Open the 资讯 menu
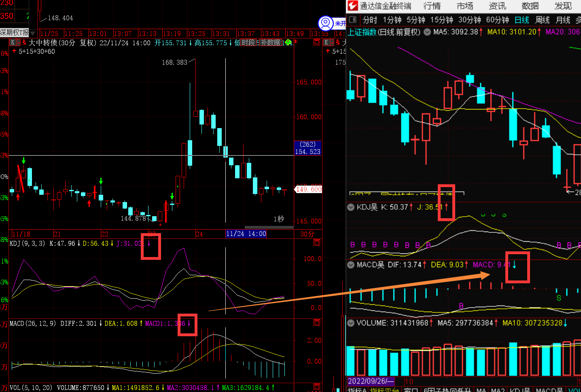This screenshot has height=392, width=581. coord(497,6)
